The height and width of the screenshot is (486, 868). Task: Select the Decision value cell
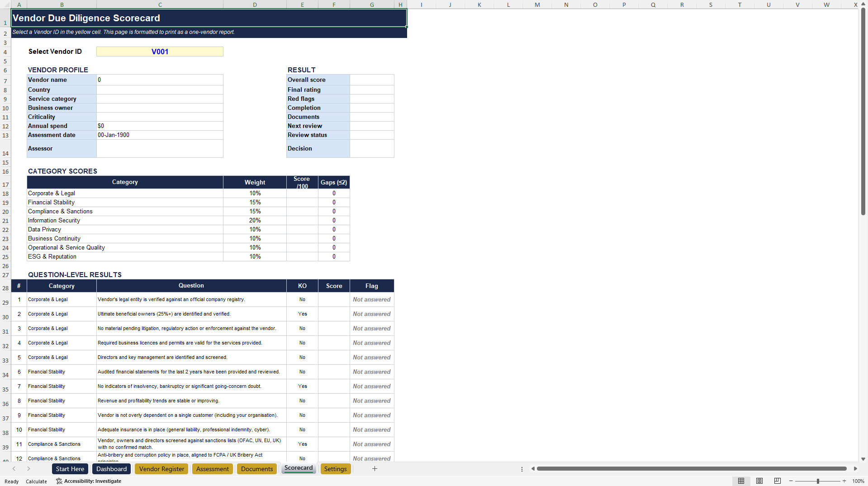372,148
